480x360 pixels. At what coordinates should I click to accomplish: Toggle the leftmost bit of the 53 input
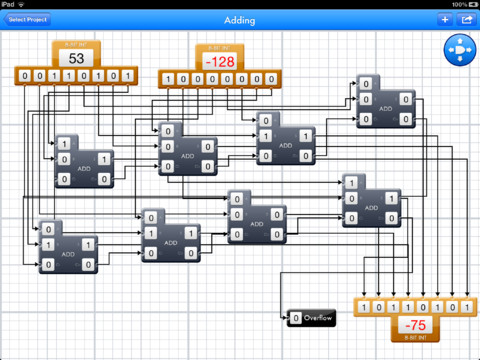25,76
